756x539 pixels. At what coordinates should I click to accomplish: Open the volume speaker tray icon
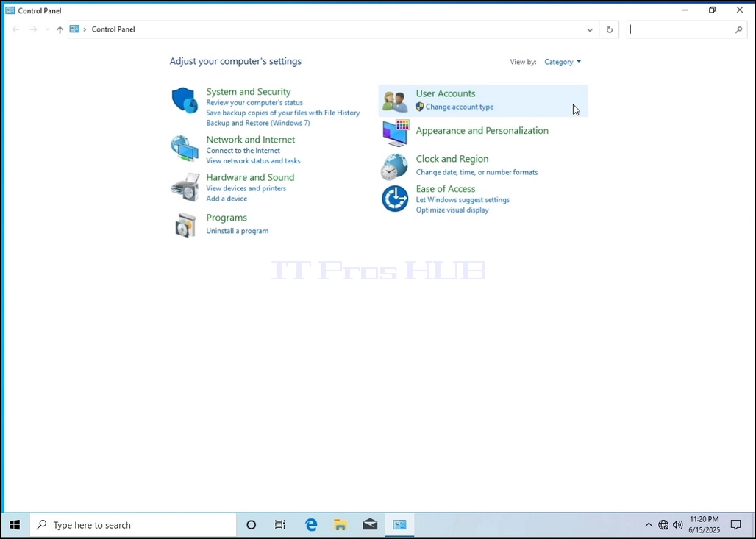click(x=677, y=525)
